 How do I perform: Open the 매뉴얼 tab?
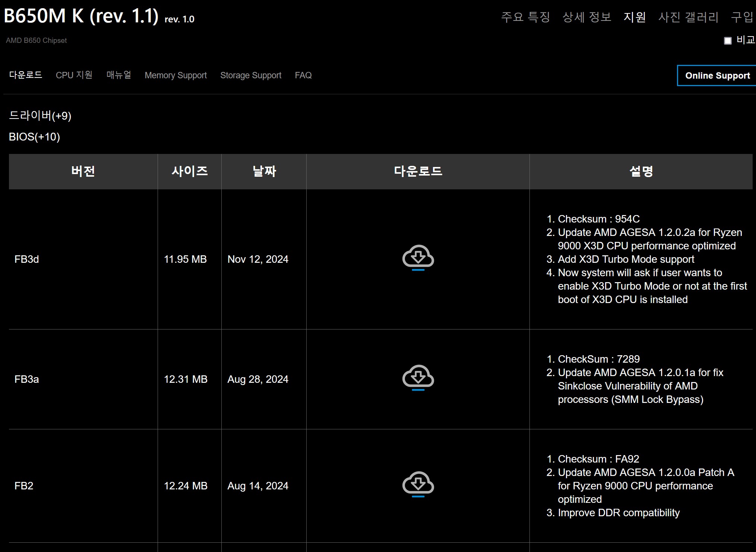coord(118,75)
